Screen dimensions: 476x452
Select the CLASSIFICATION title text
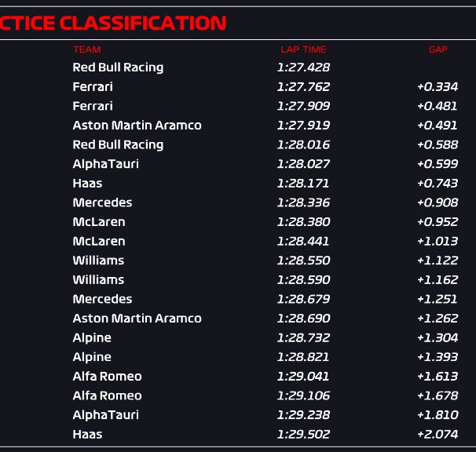[x=143, y=23]
